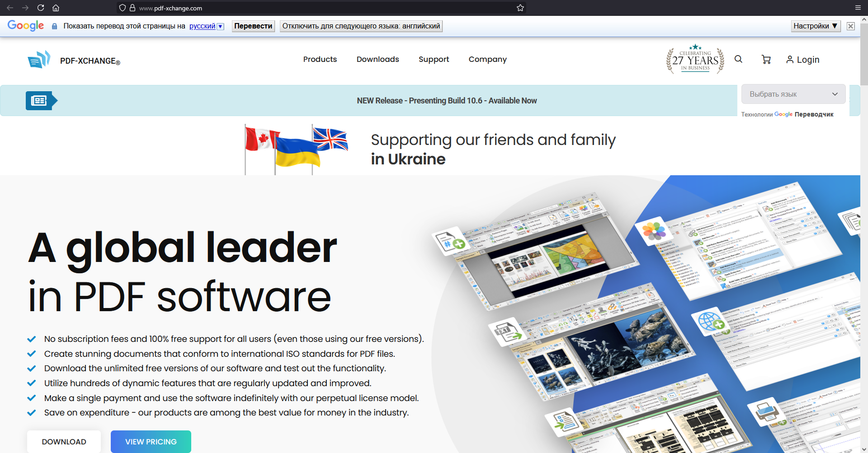Image resolution: width=868 pixels, height=453 pixels.
Task: Open the русский language dropdown
Action: [207, 26]
